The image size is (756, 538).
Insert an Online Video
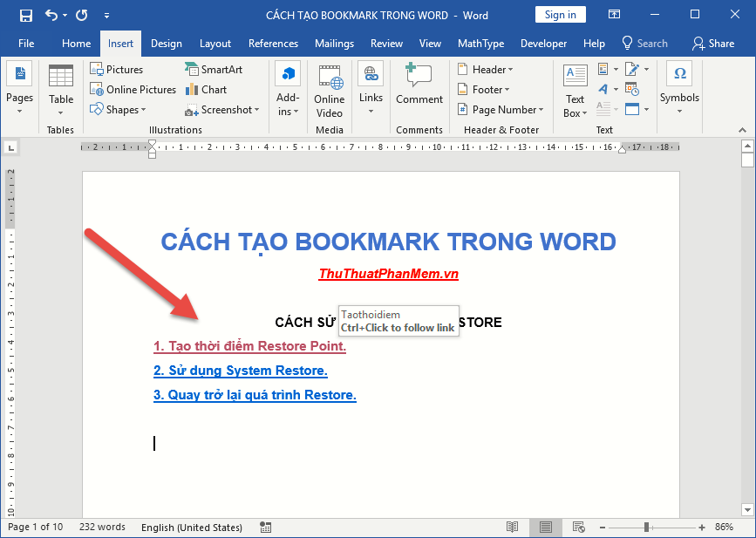[x=329, y=90]
